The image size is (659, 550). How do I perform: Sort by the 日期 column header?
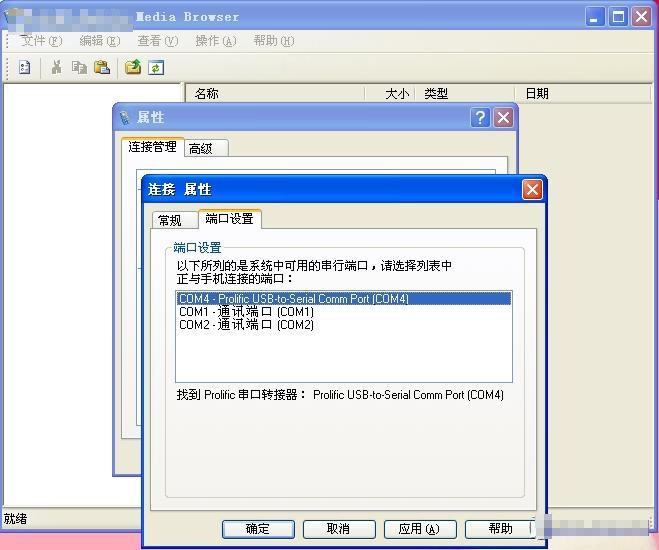coord(583,93)
